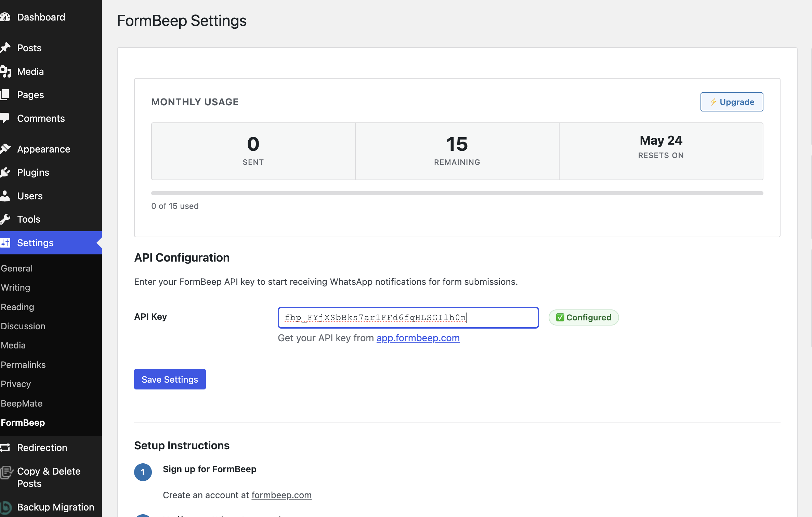Open Reading settings submenu
This screenshot has height=517, width=812.
pyautogui.click(x=17, y=307)
